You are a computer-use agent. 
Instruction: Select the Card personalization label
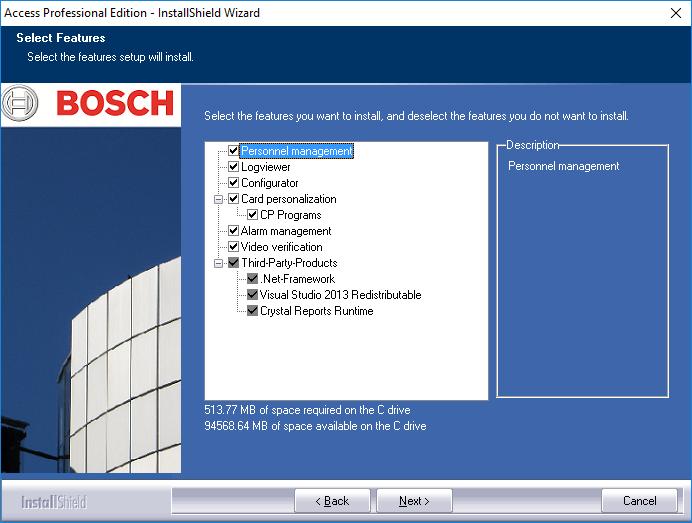coord(289,199)
